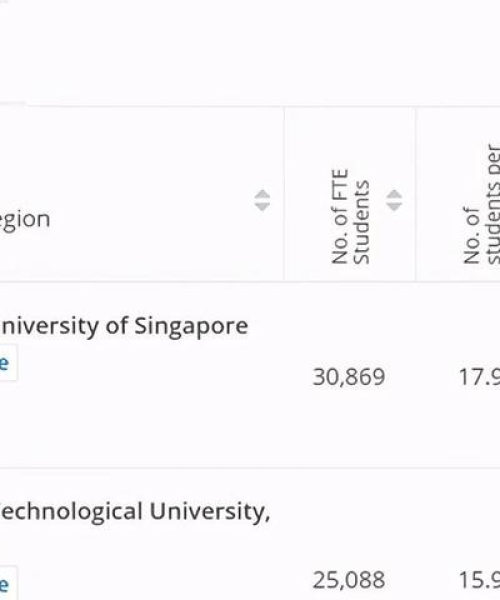
Task: Click country tag under Technological University
Action: click(x=8, y=584)
